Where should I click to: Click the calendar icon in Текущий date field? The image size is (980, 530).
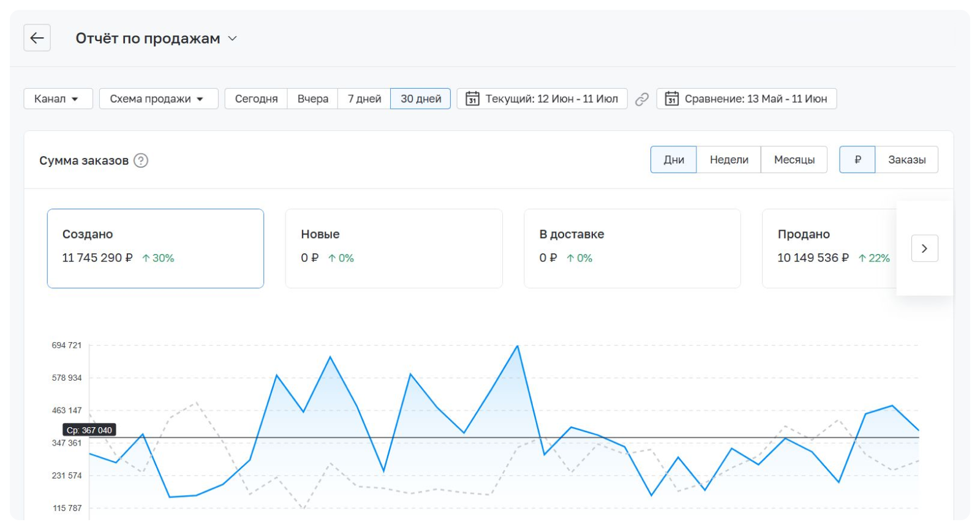coord(472,99)
